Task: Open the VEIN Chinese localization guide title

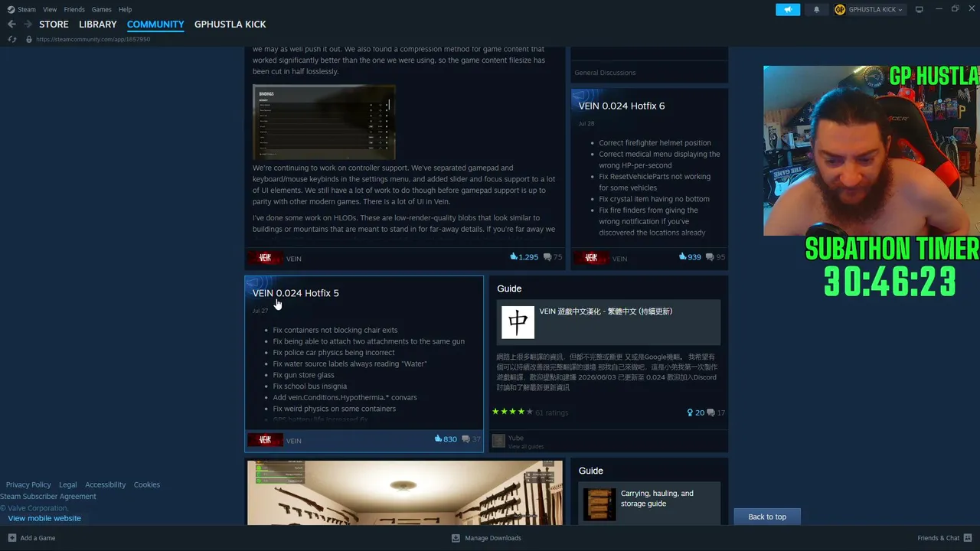Action: click(x=606, y=311)
